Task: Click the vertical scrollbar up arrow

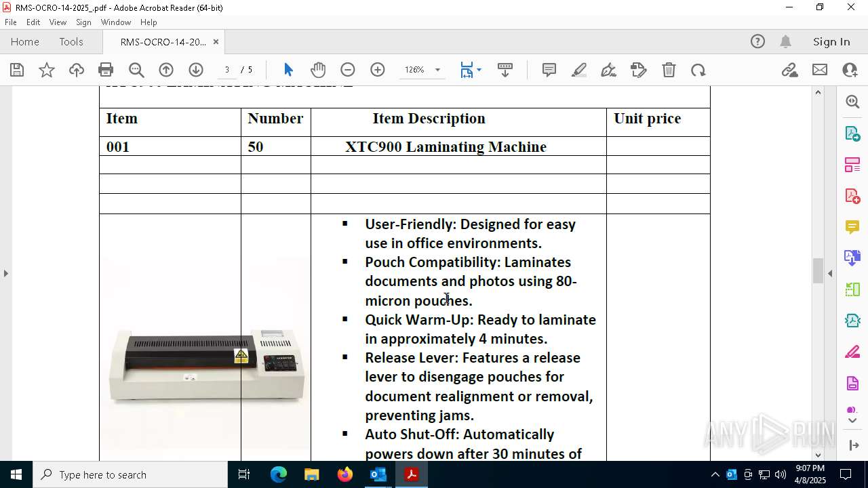Action: [818, 92]
